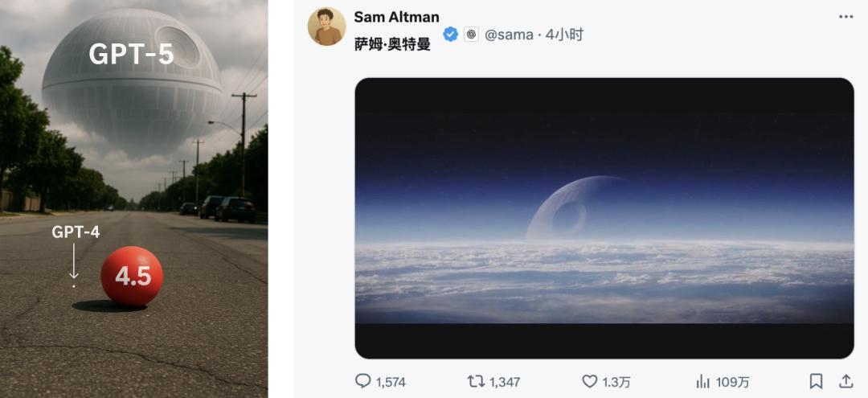
Task: Click the 109万 views count
Action: (732, 382)
